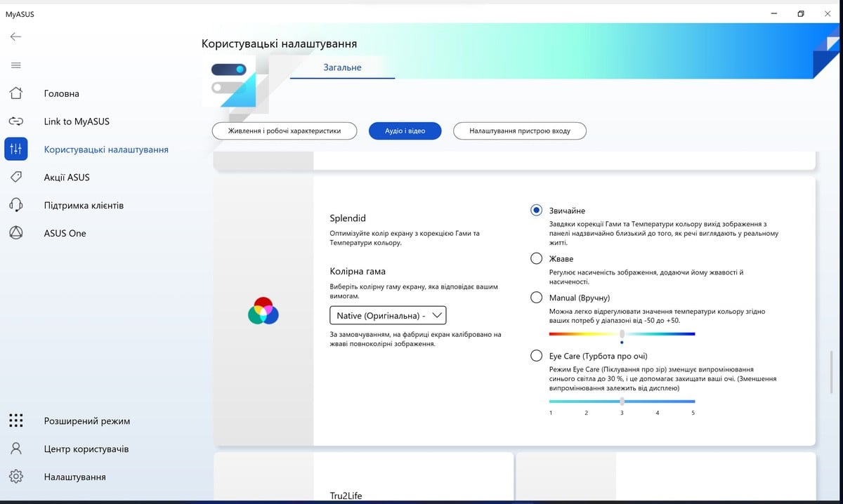Viewport: 843px width, 504px height.
Task: Open Живлення і робочі характеристики section
Action: tap(285, 131)
